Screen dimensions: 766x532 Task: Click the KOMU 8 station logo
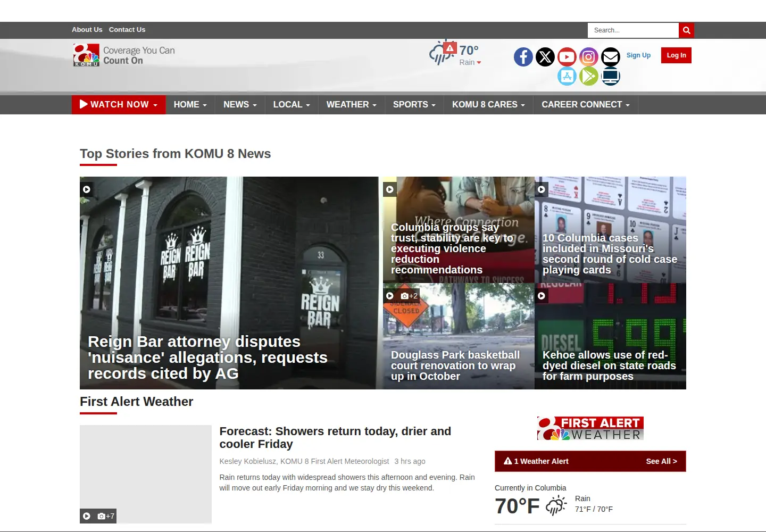[x=86, y=55]
